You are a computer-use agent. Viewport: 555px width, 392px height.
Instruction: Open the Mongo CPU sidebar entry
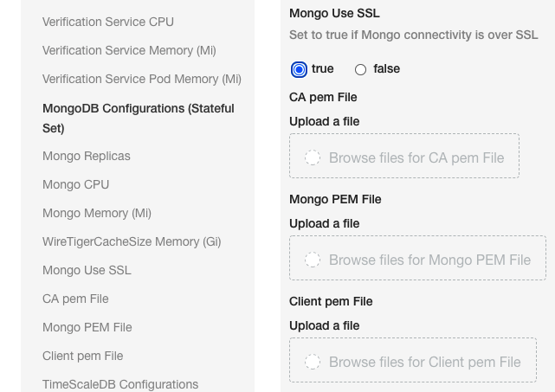click(75, 184)
